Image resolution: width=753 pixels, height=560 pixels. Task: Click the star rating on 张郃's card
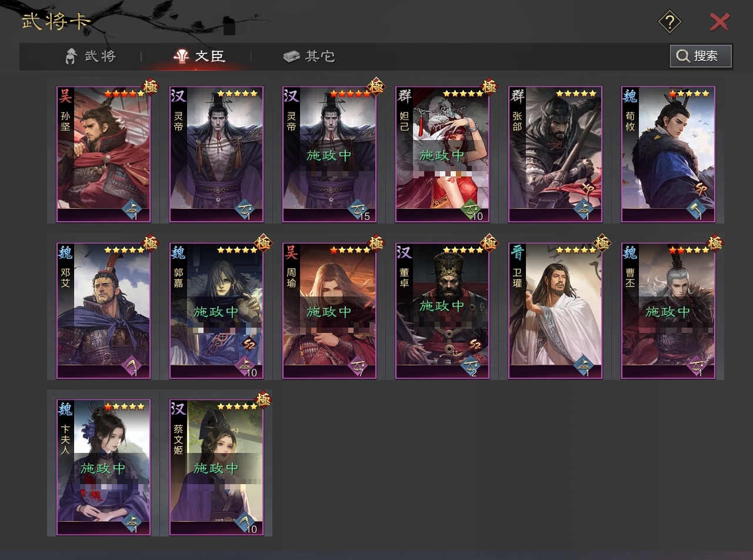[576, 94]
